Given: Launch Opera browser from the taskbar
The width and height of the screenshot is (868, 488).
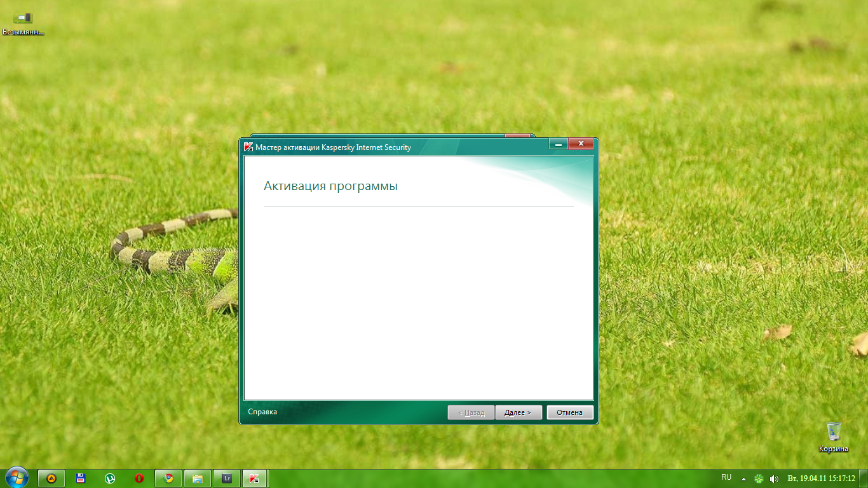Looking at the screenshot, I should click(x=139, y=478).
